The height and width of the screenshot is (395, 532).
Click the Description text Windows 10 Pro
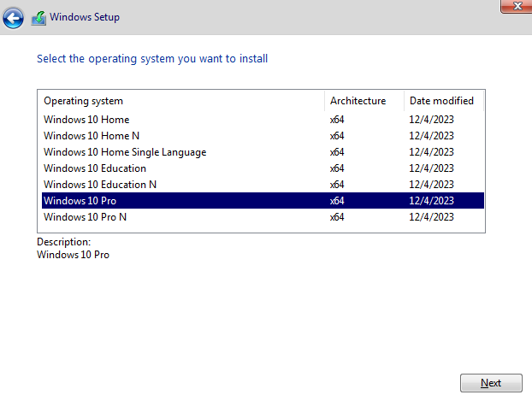(73, 255)
